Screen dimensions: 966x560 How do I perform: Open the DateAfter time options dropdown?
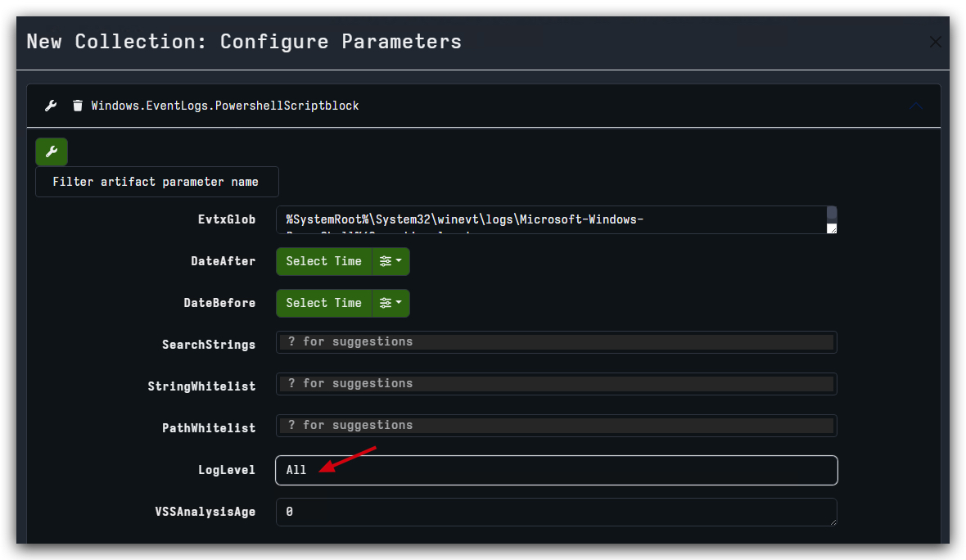coord(390,261)
